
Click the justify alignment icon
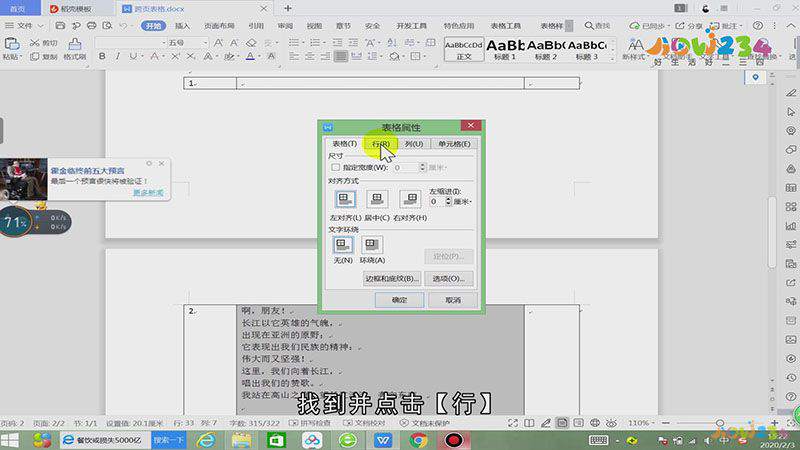[341, 56]
